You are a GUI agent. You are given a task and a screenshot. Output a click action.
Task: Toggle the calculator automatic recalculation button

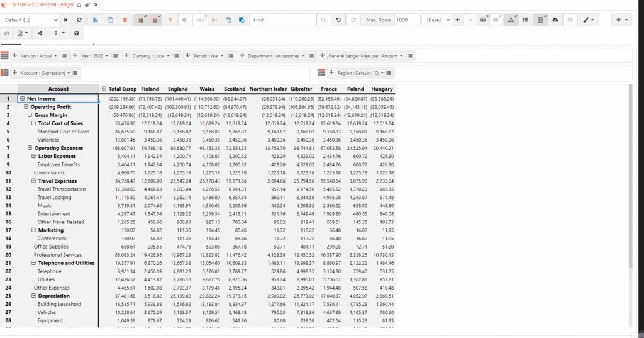540,20
